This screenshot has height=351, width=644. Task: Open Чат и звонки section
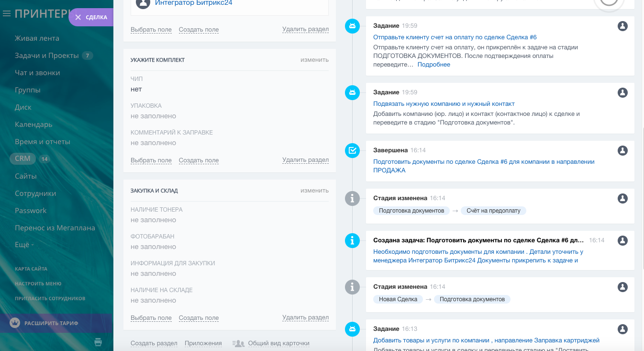click(x=37, y=73)
